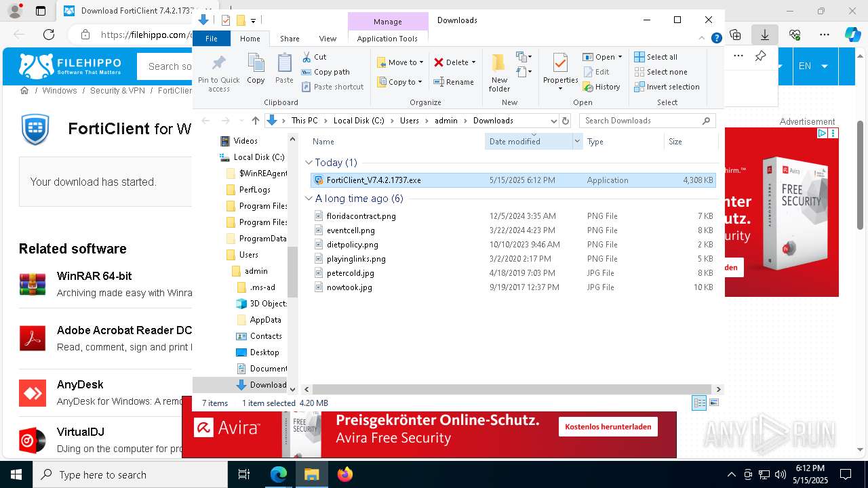Select Cut in Clipboard group
This screenshot has height=488, width=868.
pos(314,57)
